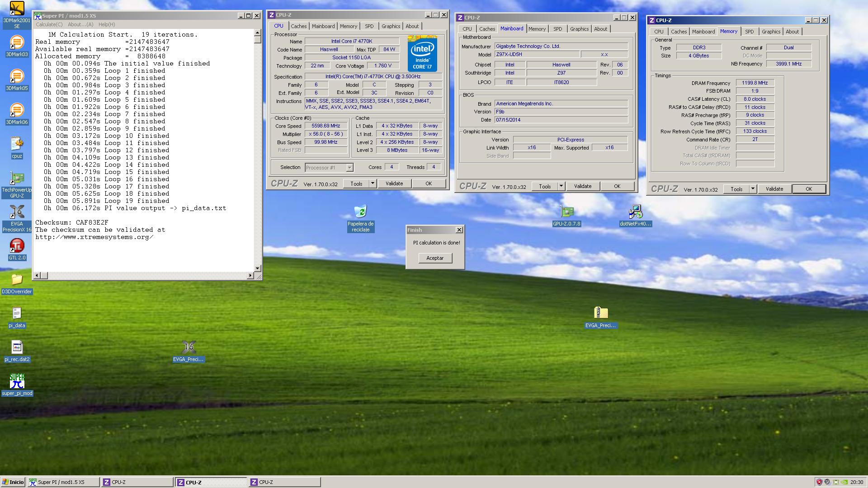Select the D3DOverrider folder icon

17,284
